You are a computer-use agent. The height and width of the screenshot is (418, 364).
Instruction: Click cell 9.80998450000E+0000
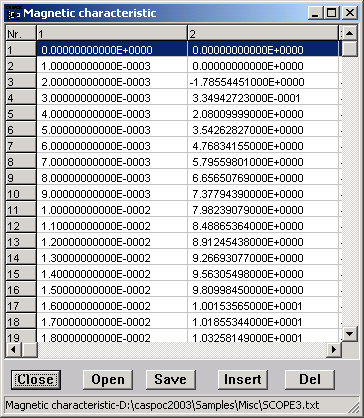(x=263, y=289)
